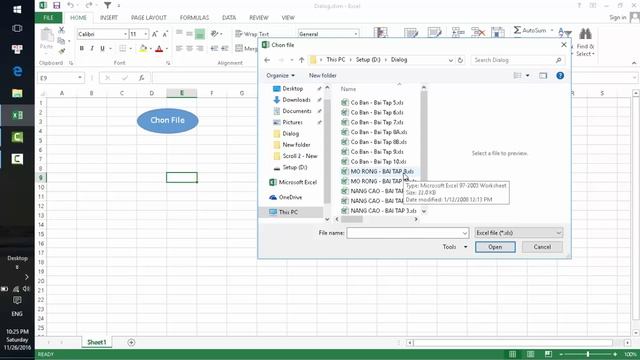Select the Sheet1 tab

97,342
